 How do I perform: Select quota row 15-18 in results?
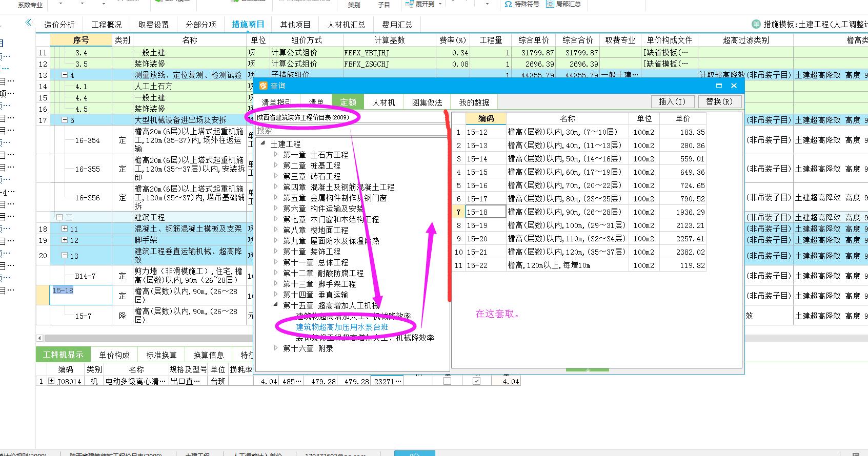point(579,212)
